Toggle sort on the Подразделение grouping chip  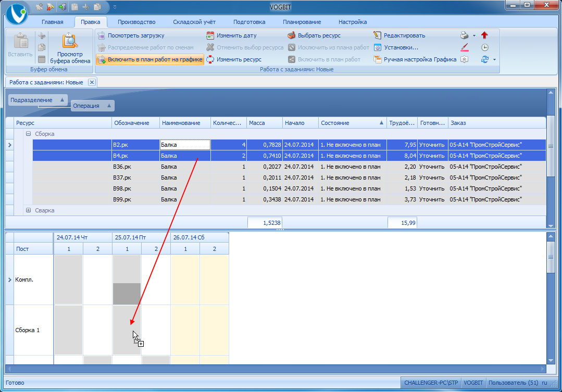click(x=38, y=100)
